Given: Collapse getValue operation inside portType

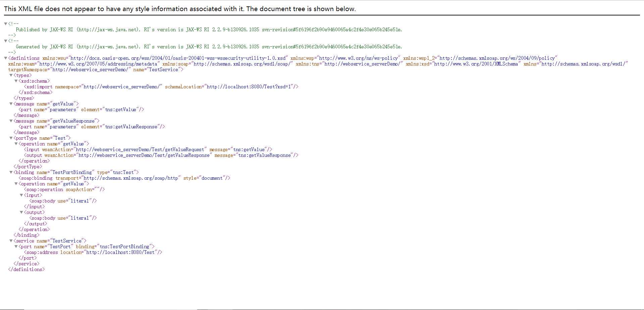Looking at the screenshot, I should coord(16,144).
